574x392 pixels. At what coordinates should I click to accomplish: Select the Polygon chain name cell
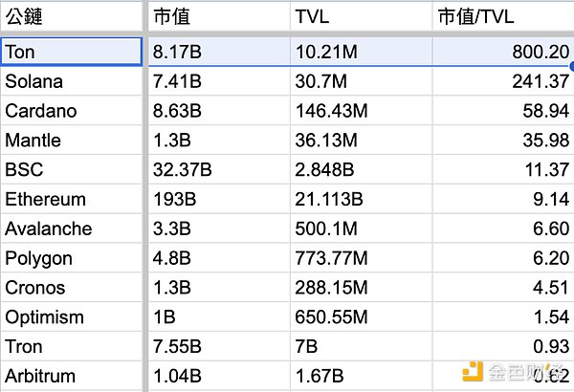(x=72, y=259)
